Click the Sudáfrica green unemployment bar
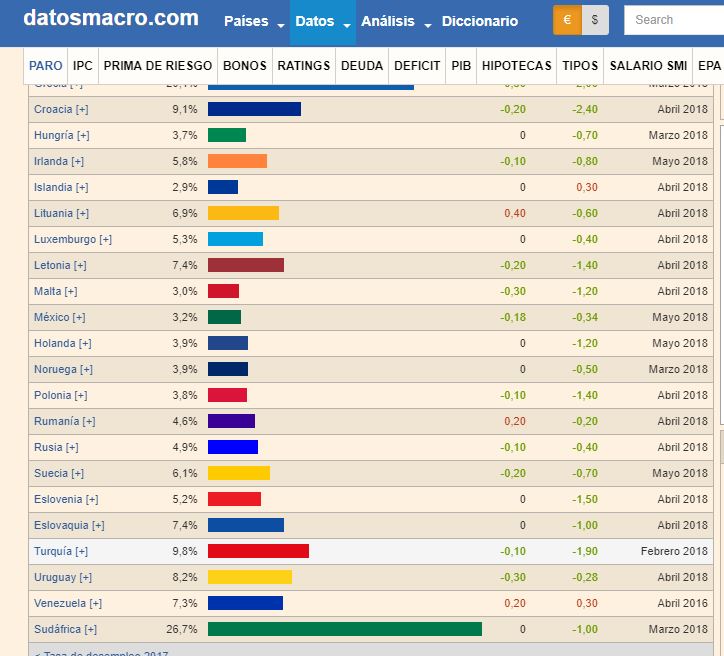 point(344,629)
